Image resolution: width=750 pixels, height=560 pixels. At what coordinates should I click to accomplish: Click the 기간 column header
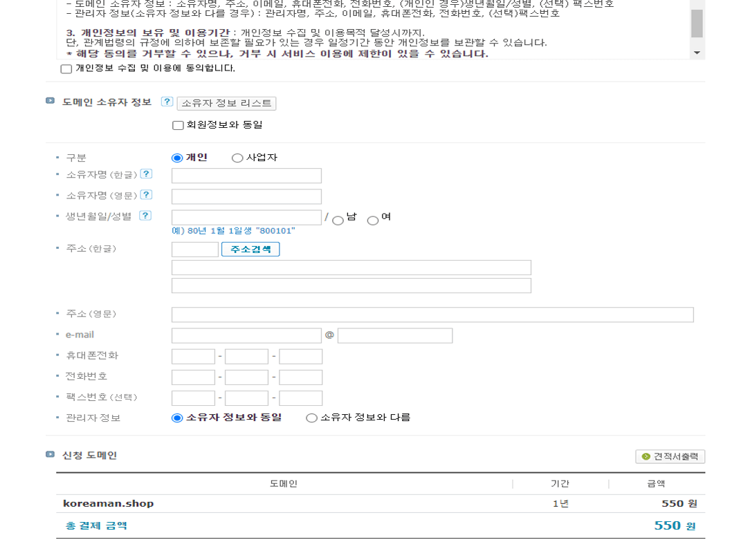coord(560,483)
